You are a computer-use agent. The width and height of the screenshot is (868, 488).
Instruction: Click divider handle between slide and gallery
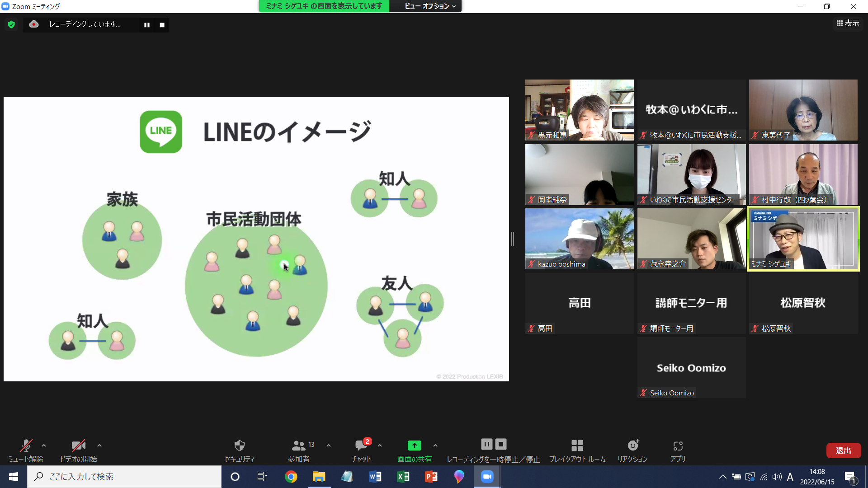pos(513,239)
